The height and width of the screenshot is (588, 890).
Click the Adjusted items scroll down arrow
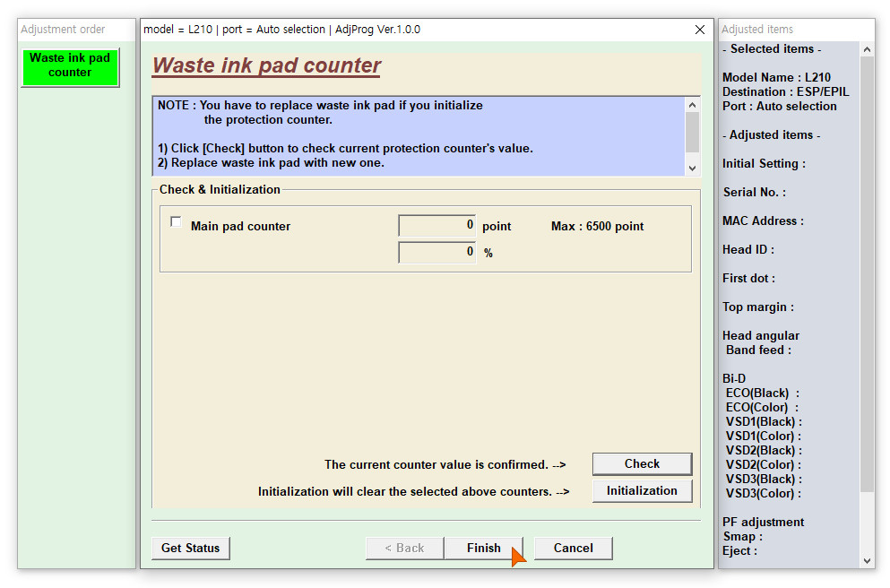click(867, 561)
